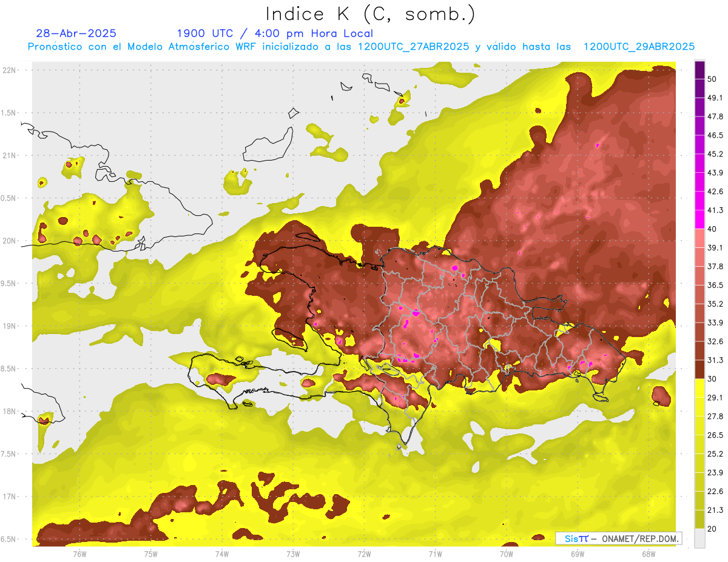Image resolution: width=728 pixels, height=562 pixels.
Task: Pick the gray colorbar segment below 20
Action: click(x=699, y=538)
